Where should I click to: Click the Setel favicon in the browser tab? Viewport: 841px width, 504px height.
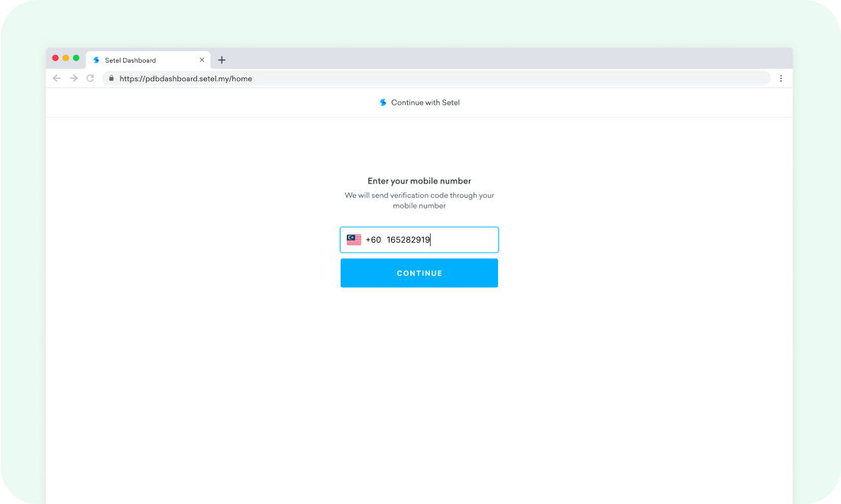[x=96, y=60]
